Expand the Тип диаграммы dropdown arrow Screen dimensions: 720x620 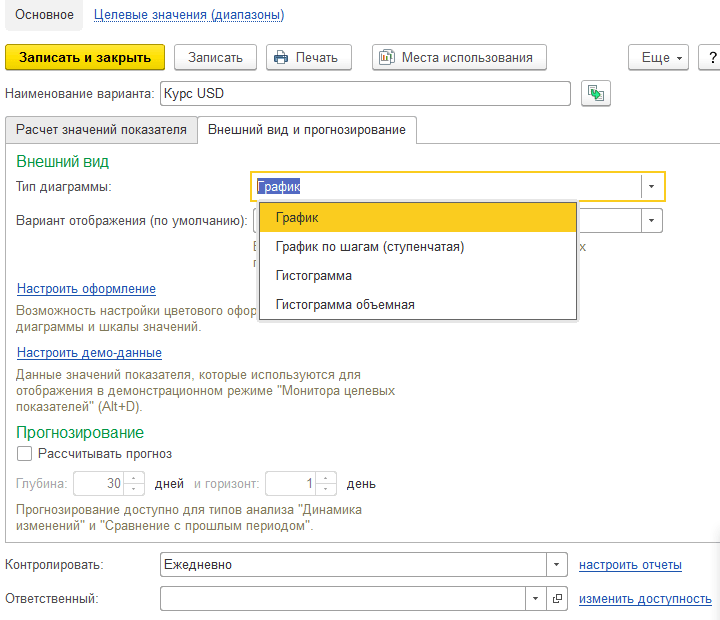(x=652, y=186)
